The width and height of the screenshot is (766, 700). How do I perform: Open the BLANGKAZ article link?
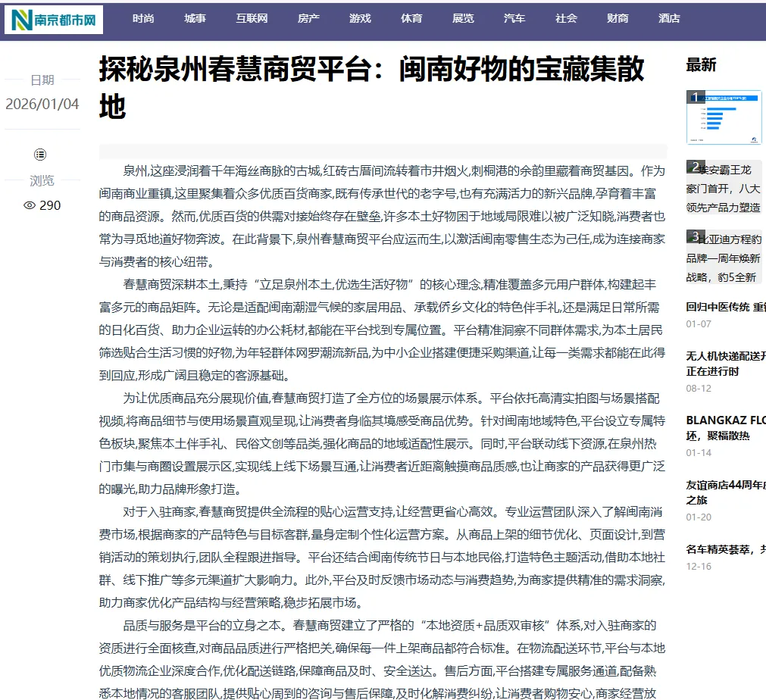click(726, 428)
